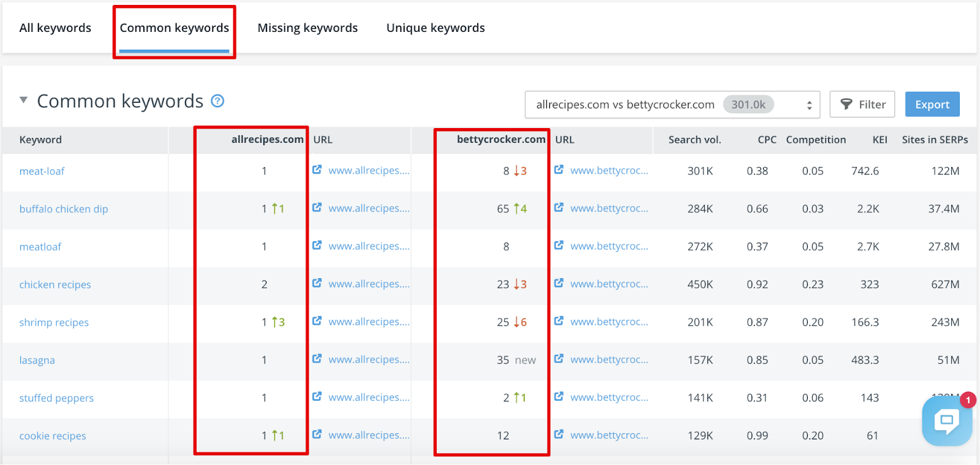Click the 35 new ranking in lasagna row
Image resolution: width=980 pixels, height=465 pixels.
point(516,360)
